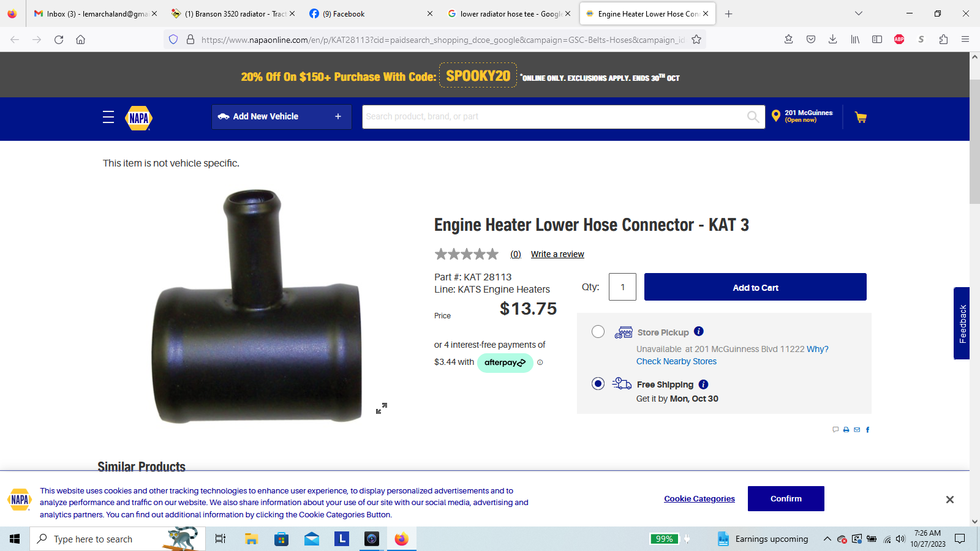The height and width of the screenshot is (551, 980).
Task: Open the Firefox list all tabs dropdown
Action: 858,13
